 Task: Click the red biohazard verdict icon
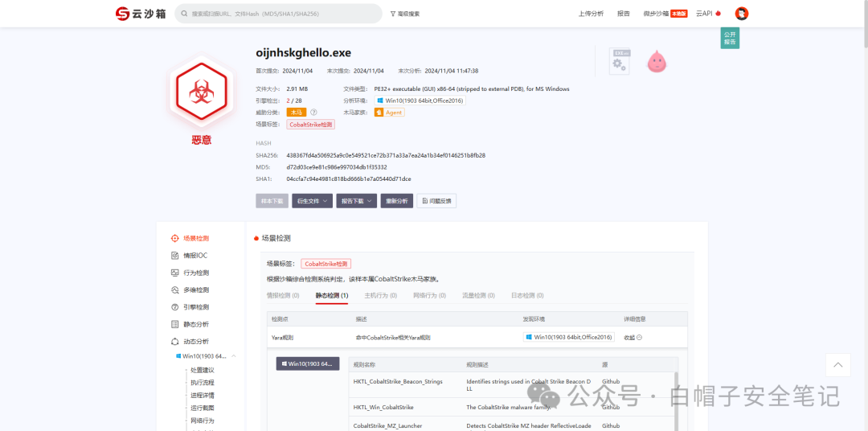[x=202, y=92]
